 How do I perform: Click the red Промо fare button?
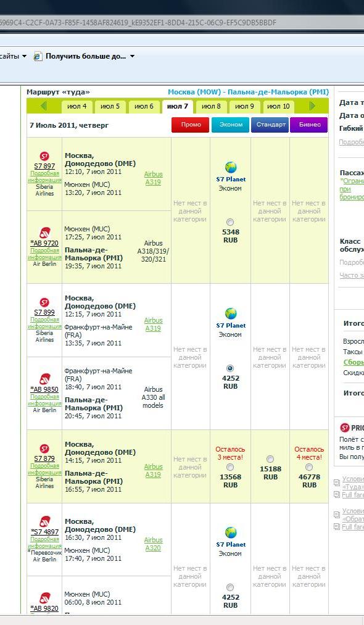[x=191, y=125]
